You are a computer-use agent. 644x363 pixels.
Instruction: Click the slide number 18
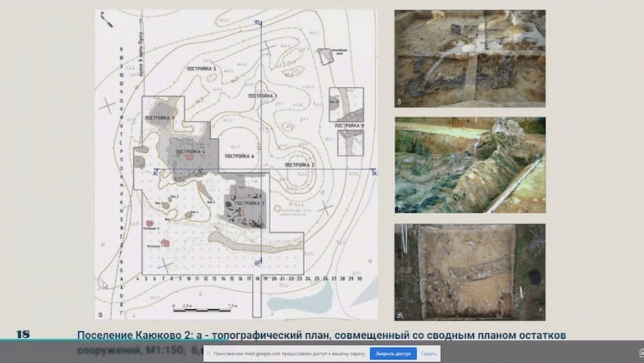click(x=23, y=335)
